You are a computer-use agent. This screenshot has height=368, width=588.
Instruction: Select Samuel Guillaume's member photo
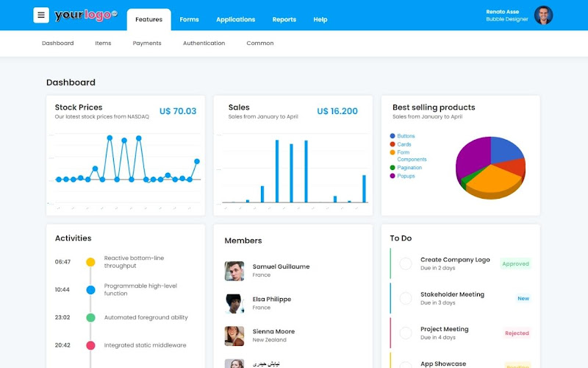pyautogui.click(x=234, y=271)
